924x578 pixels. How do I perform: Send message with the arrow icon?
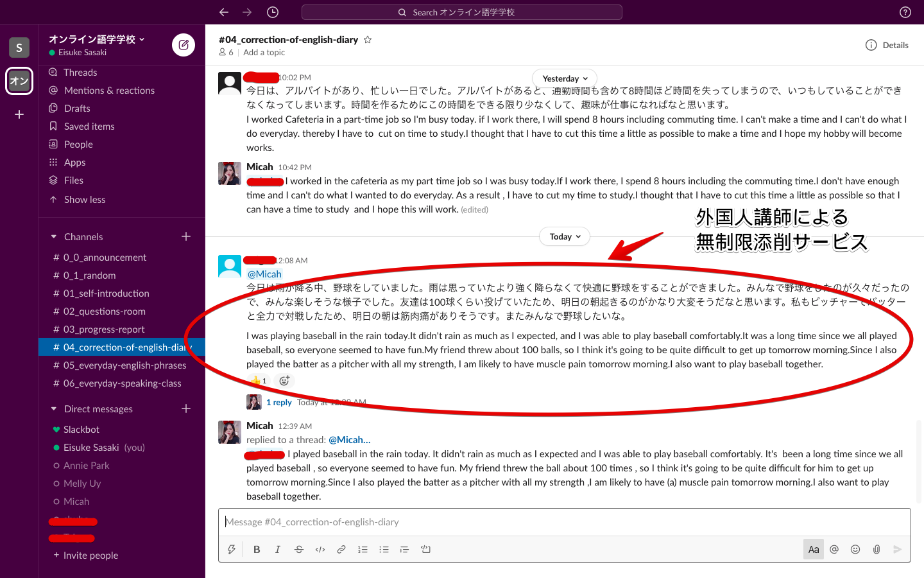pyautogui.click(x=898, y=549)
